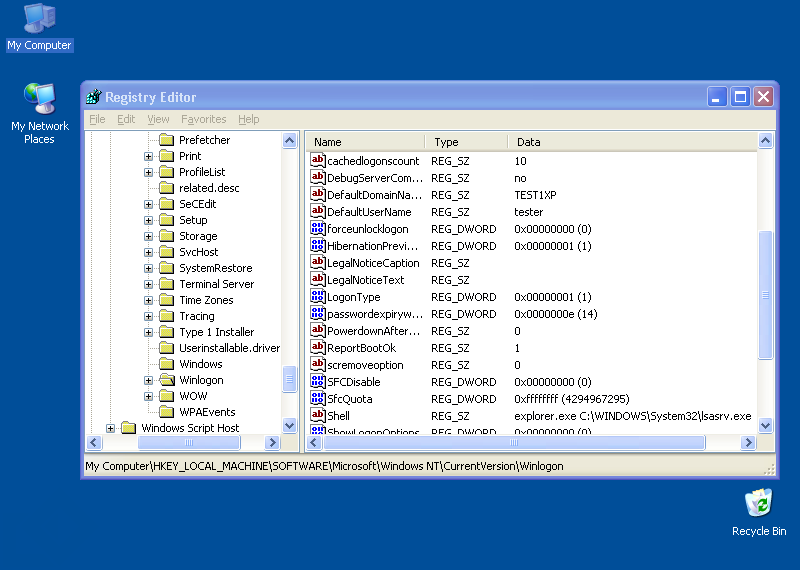
Task: Open the Favorites menu
Action: click(204, 119)
